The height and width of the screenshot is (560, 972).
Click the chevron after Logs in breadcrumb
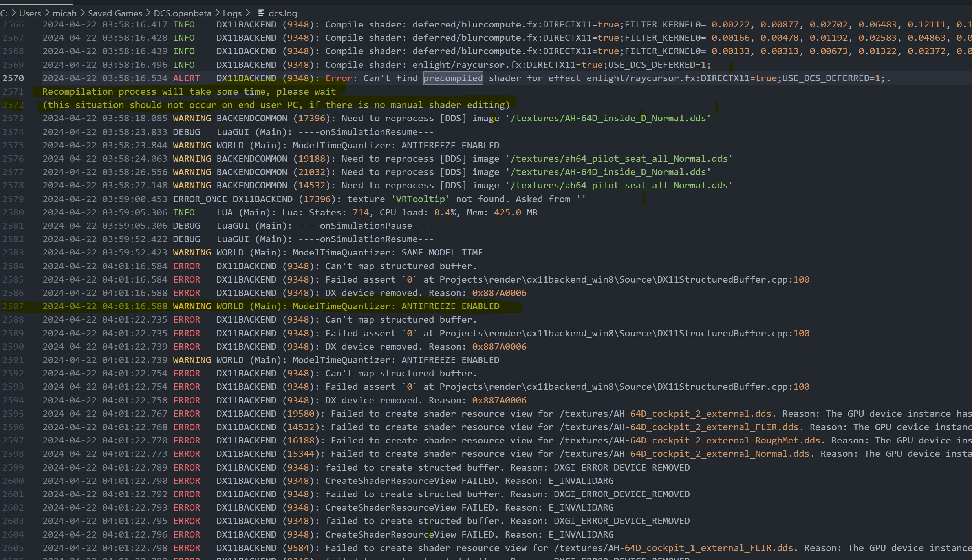[248, 13]
